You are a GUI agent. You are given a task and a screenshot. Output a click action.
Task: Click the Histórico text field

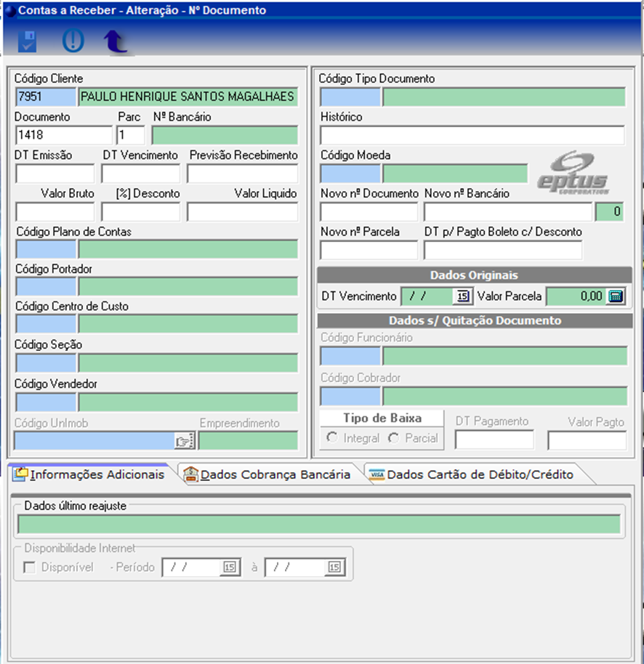(x=472, y=135)
